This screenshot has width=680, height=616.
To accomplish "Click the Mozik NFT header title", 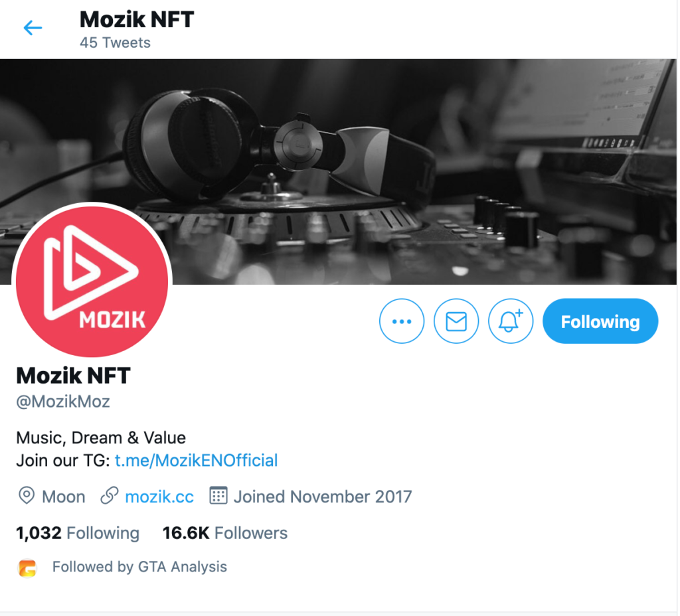I will pos(137,19).
